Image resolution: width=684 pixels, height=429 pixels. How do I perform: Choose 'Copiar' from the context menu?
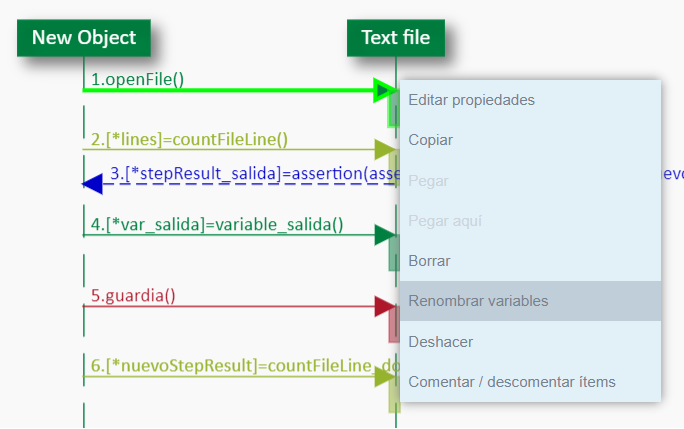430,140
